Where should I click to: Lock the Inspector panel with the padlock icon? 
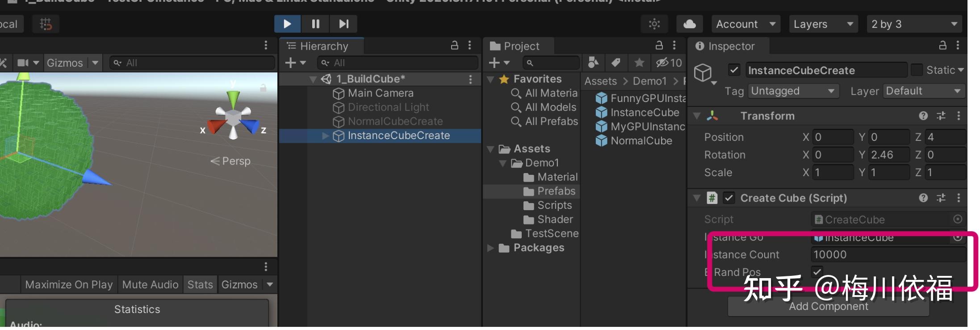point(942,46)
